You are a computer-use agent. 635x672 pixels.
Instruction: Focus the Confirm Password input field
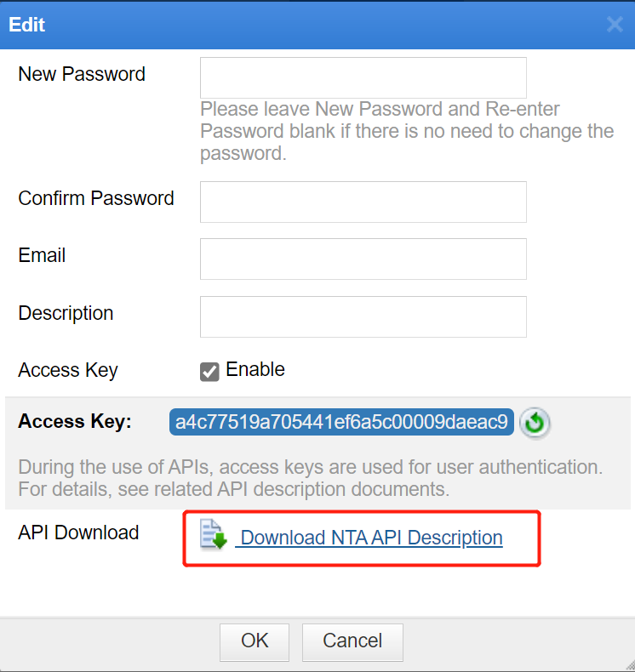click(363, 202)
